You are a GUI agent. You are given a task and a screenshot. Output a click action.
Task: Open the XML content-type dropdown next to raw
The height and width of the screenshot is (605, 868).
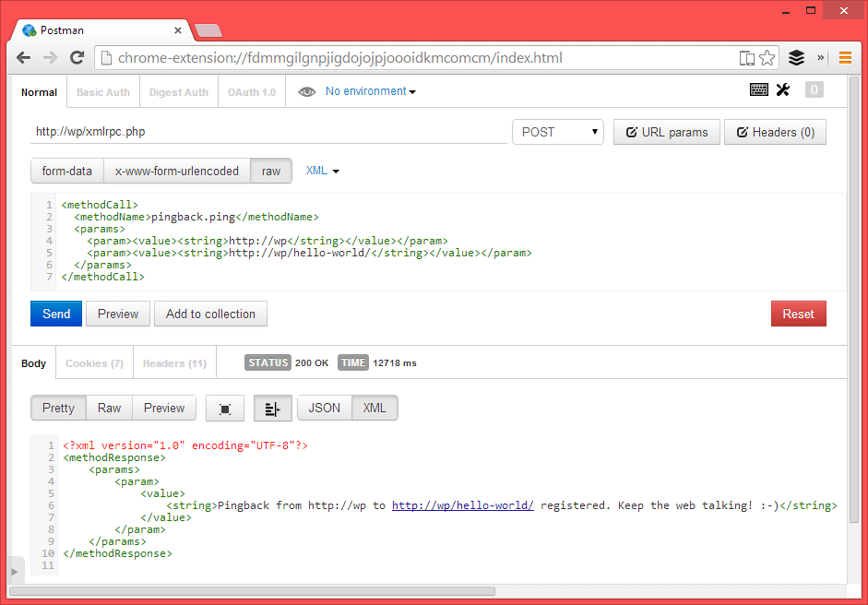[322, 171]
